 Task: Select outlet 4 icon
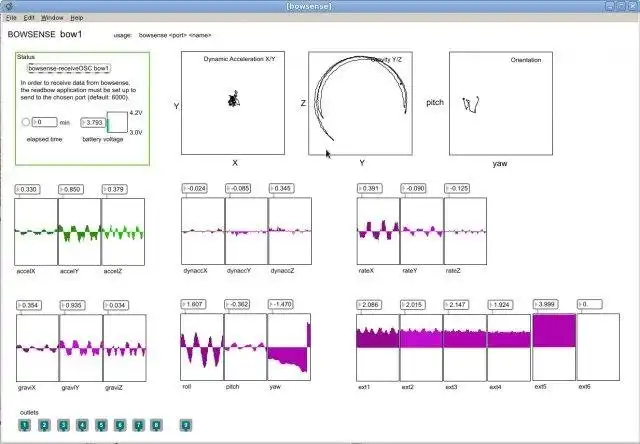(x=82, y=426)
